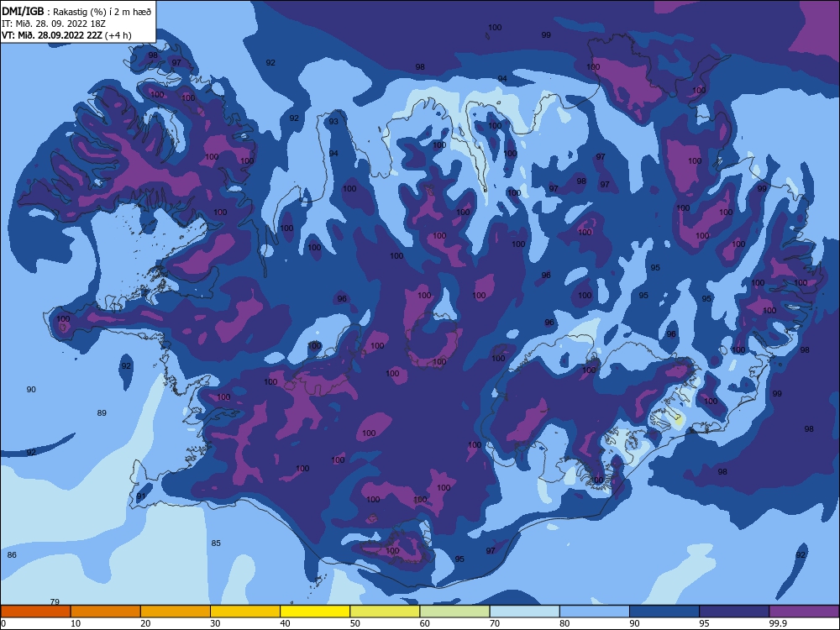Select the bright yellow 40–50 legend swatch
Viewport: 840px width, 630px height.
[315, 612]
